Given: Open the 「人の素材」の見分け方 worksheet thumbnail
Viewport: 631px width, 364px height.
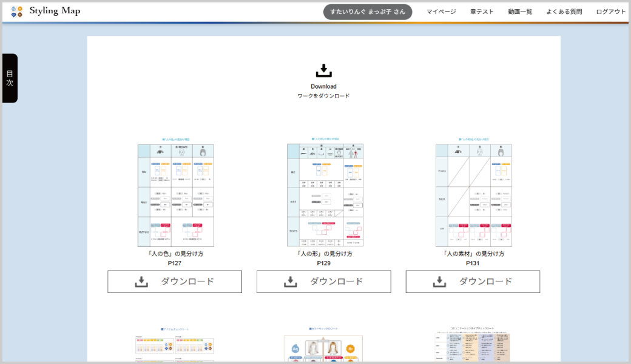Looking at the screenshot, I should coord(473,194).
